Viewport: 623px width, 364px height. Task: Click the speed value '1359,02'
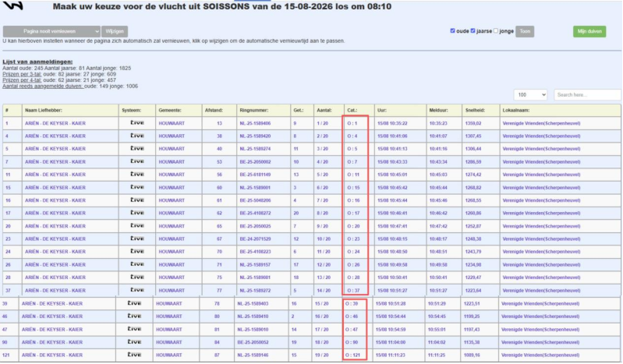click(473, 123)
